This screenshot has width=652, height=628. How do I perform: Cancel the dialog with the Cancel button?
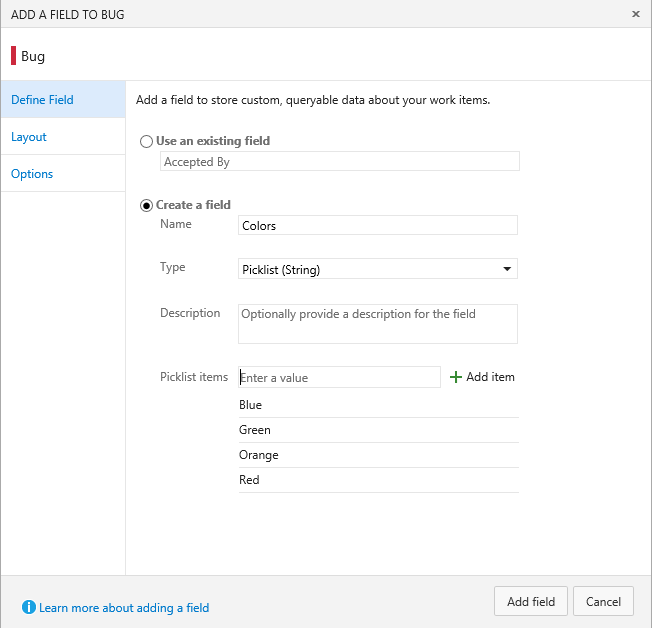[x=603, y=601]
